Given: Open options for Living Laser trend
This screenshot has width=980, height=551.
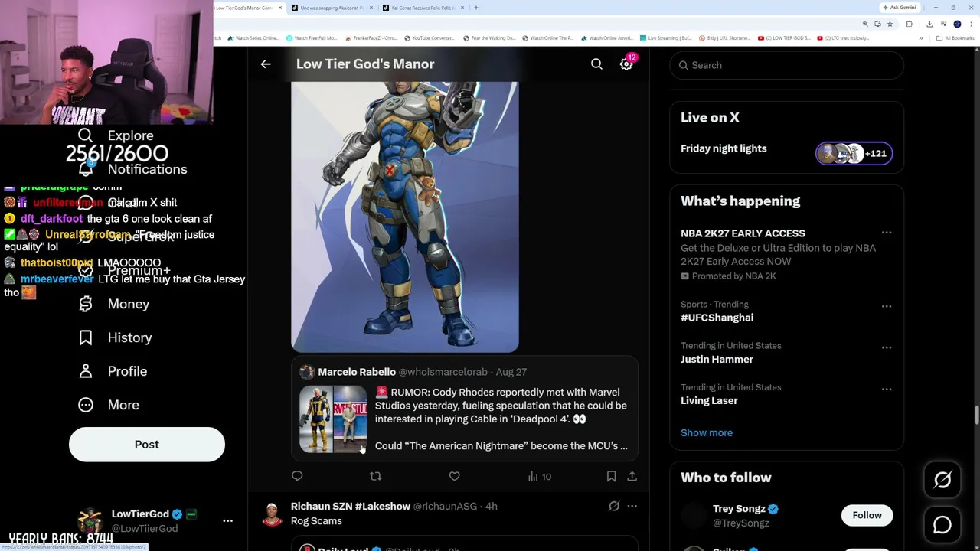Looking at the screenshot, I should click(x=887, y=389).
